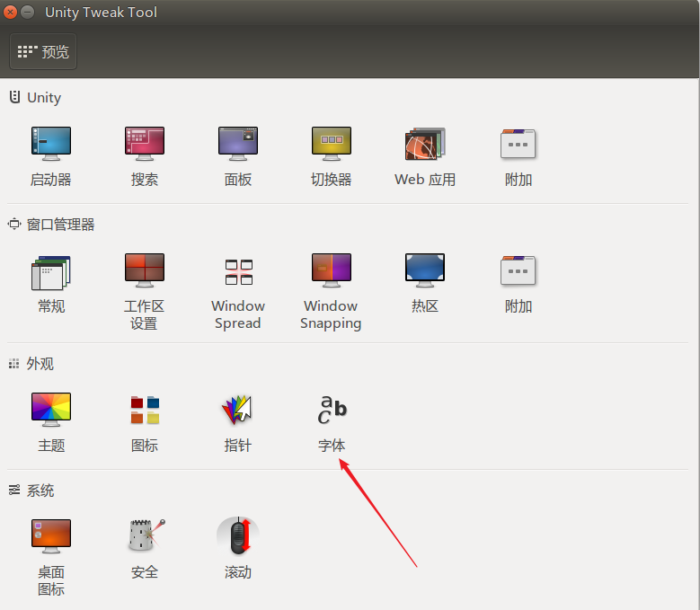Screen dimensions: 700x610
Task: Open the 切换器 switcher settings
Action: [332, 156]
